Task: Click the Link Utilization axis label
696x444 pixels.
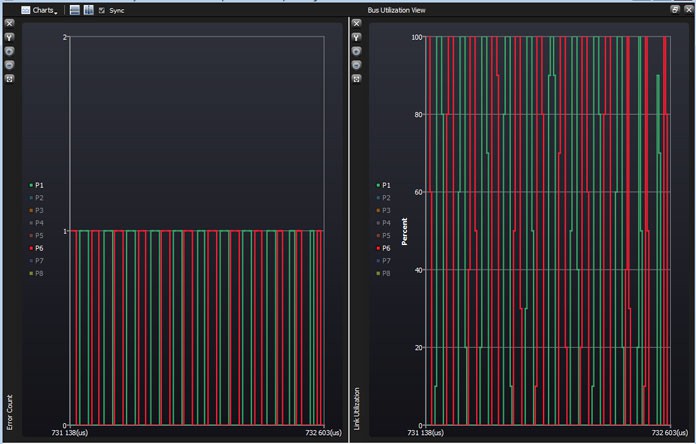Action: [357, 409]
